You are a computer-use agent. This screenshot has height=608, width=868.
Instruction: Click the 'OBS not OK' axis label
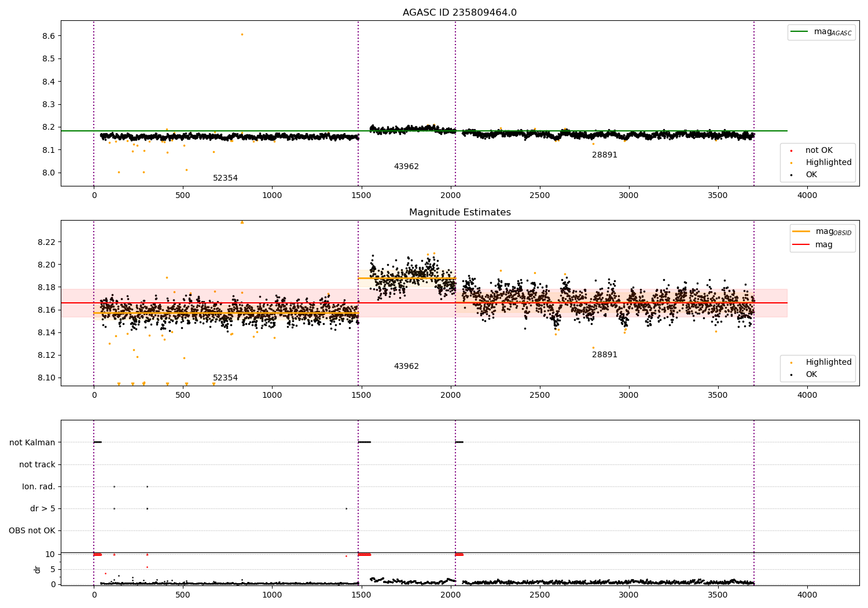click(x=32, y=531)
